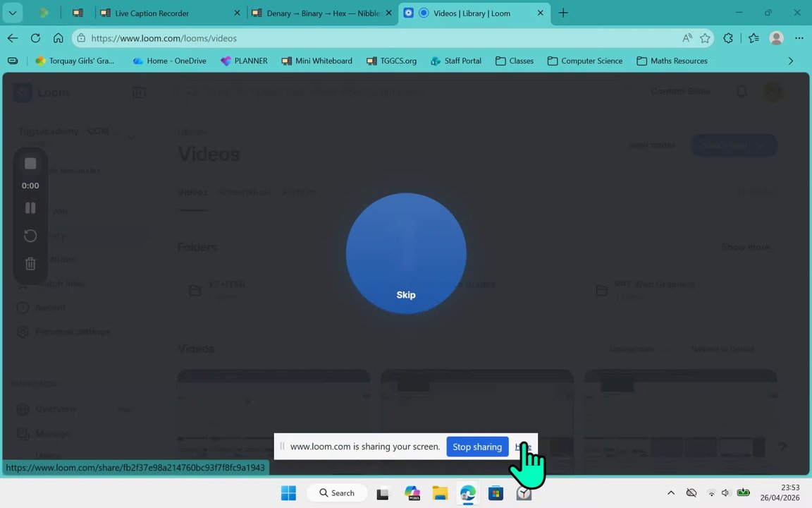Image resolution: width=812 pixels, height=508 pixels.
Task: Open Mini Whiteboard bookmark
Action: pyautogui.click(x=317, y=61)
